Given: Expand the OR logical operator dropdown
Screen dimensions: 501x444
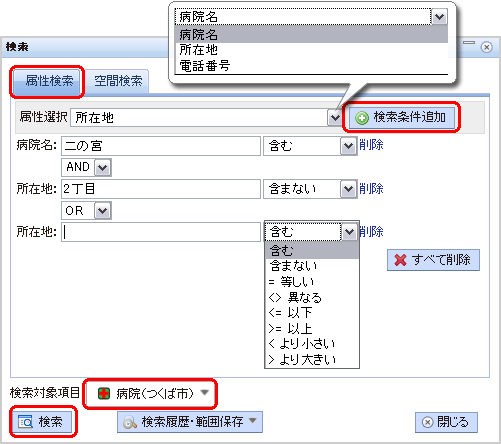Looking at the screenshot, I should click(102, 211).
